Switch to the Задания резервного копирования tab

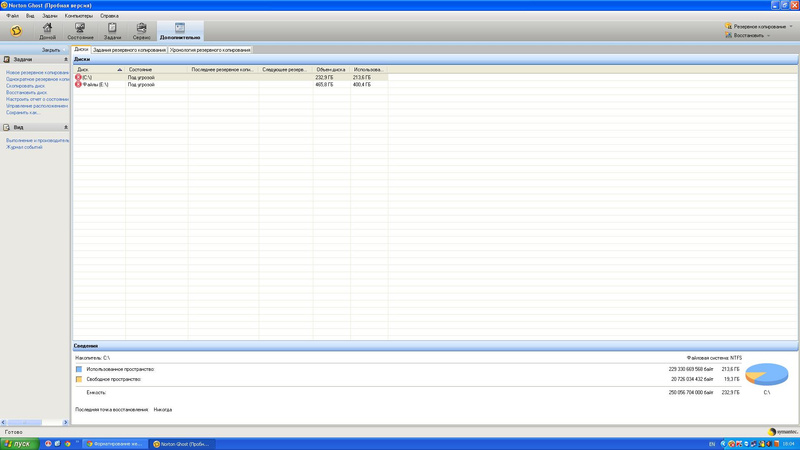129,49
